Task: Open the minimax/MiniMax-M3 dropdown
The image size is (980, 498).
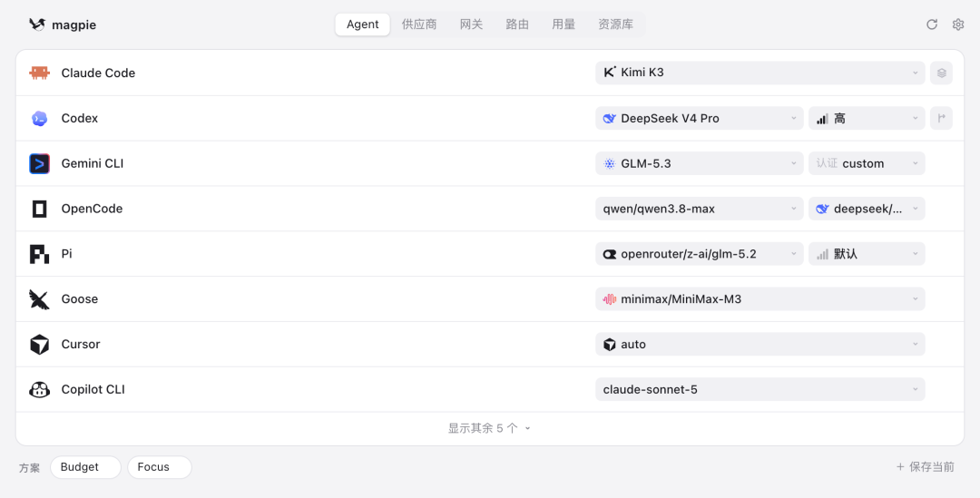Action: point(760,299)
